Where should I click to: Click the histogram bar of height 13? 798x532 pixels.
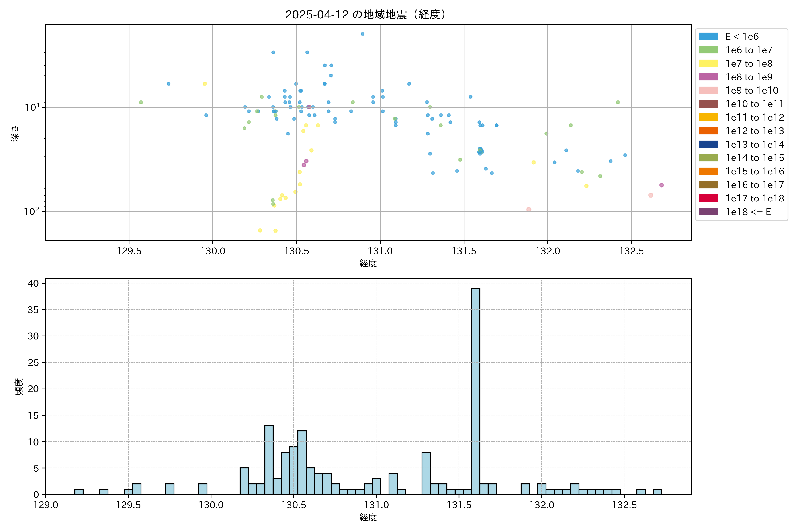point(269,460)
